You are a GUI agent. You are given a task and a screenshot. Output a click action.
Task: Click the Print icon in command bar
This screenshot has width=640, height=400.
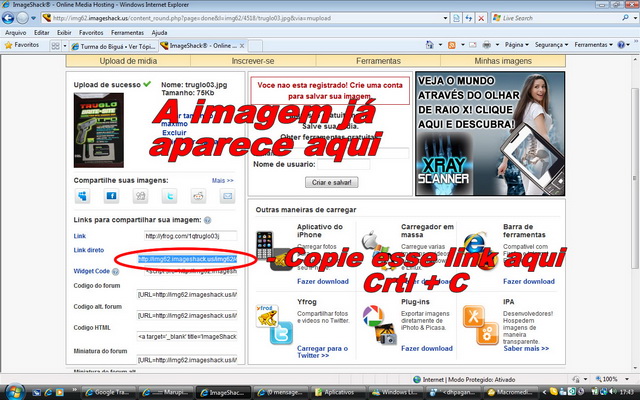[487, 45]
